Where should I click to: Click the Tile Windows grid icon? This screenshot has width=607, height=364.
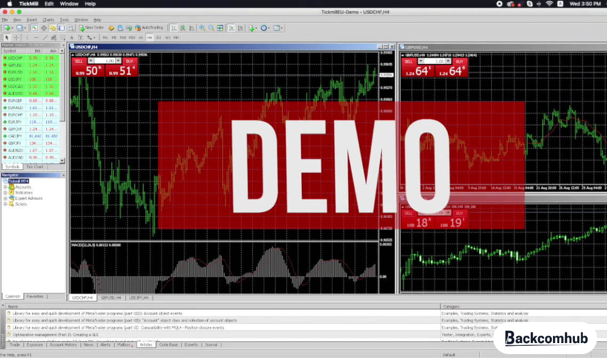pyautogui.click(x=220, y=28)
